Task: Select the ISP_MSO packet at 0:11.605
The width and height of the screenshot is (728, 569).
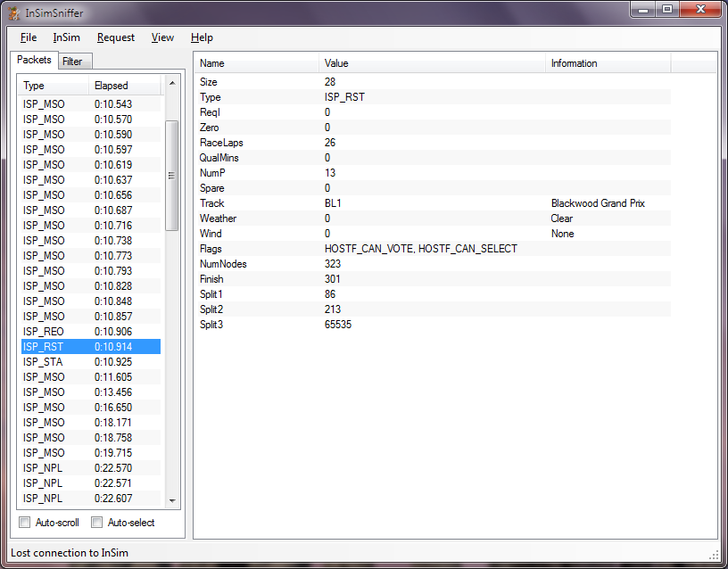Action: pyautogui.click(x=91, y=377)
